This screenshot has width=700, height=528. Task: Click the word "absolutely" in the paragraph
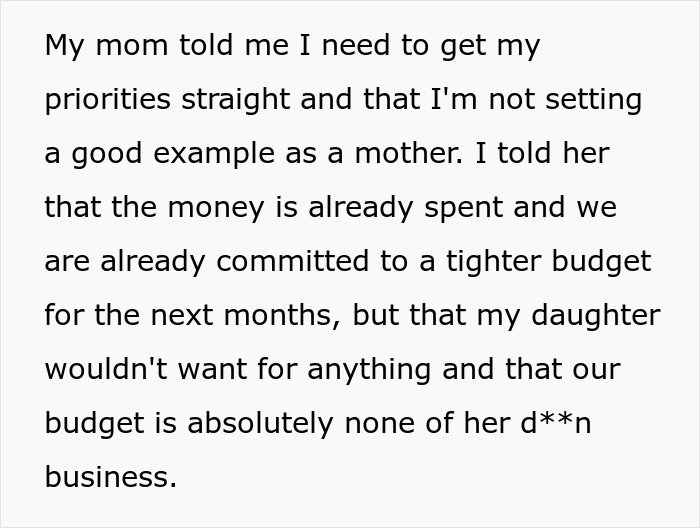pyautogui.click(x=261, y=423)
